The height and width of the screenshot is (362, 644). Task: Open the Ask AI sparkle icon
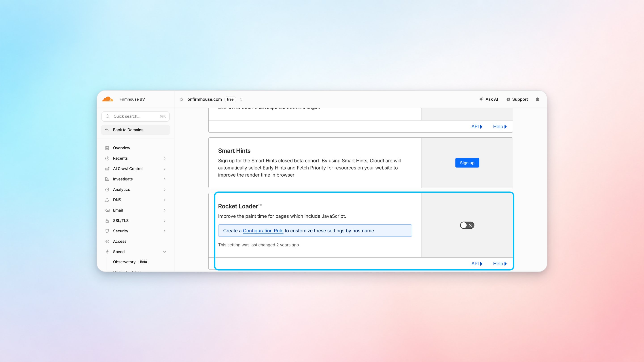481,99
